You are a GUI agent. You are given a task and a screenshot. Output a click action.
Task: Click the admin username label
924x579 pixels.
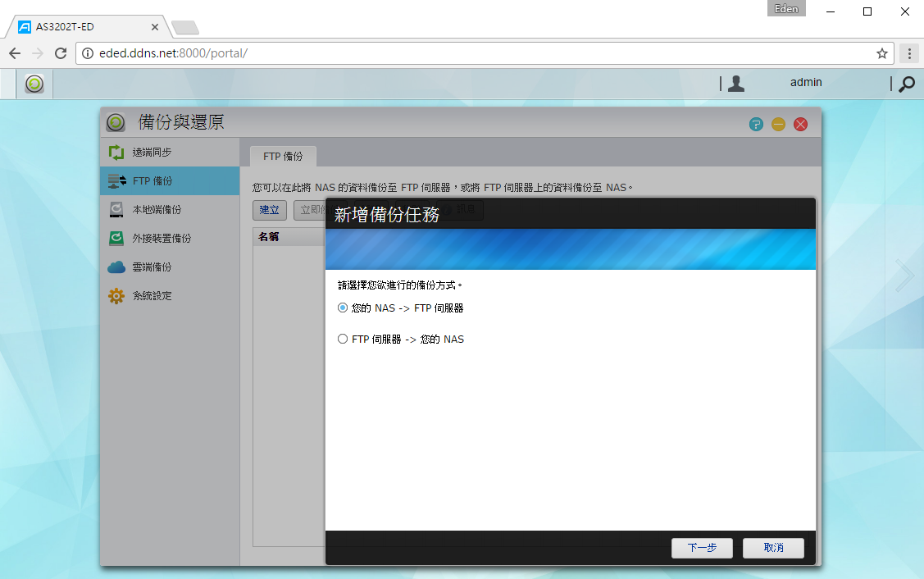click(x=806, y=83)
